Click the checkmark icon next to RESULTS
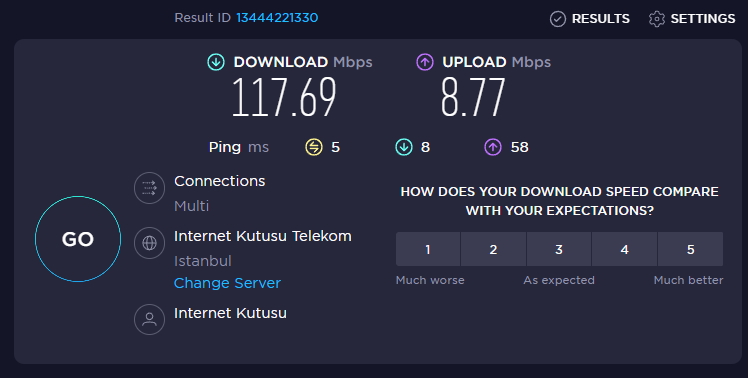Screen dimensions: 748x378 pyautogui.click(x=558, y=19)
